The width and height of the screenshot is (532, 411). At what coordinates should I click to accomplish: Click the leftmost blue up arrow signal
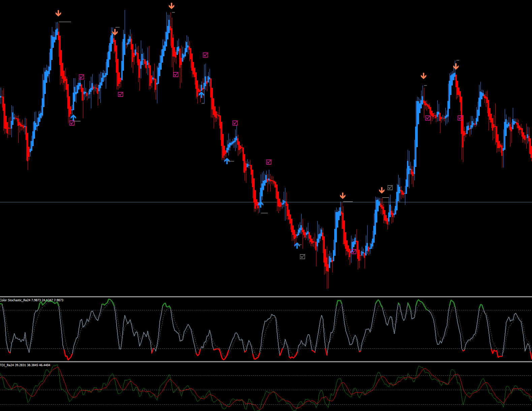coord(73,117)
